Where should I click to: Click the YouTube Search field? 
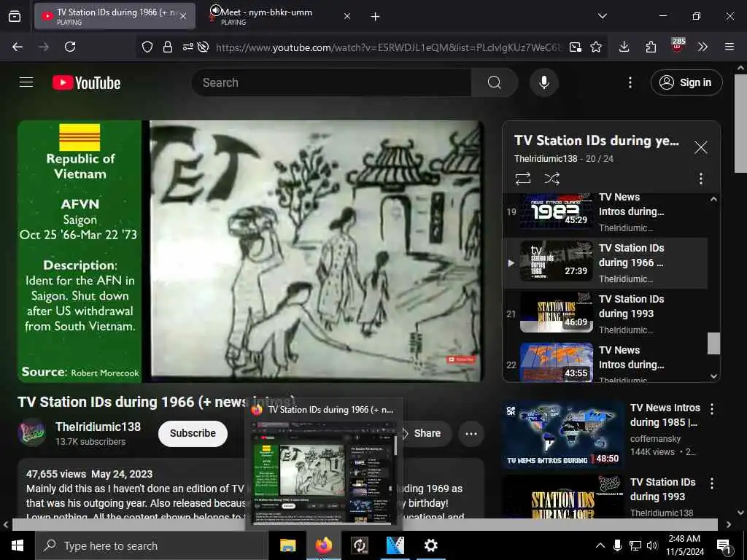(331, 82)
